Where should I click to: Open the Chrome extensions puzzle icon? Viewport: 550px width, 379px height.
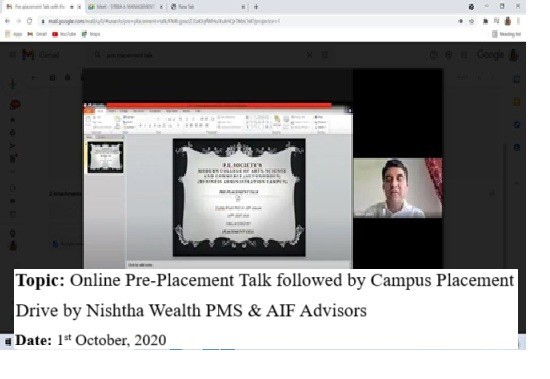pyautogui.click(x=485, y=21)
